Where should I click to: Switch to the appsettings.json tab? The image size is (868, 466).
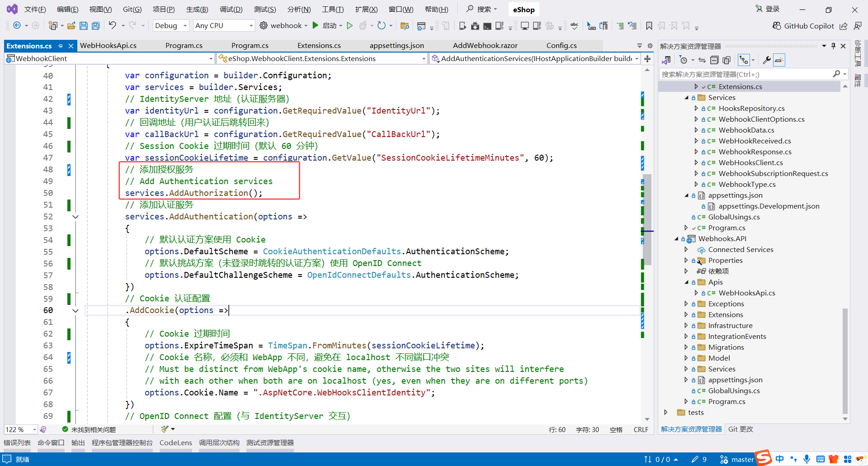[396, 46]
